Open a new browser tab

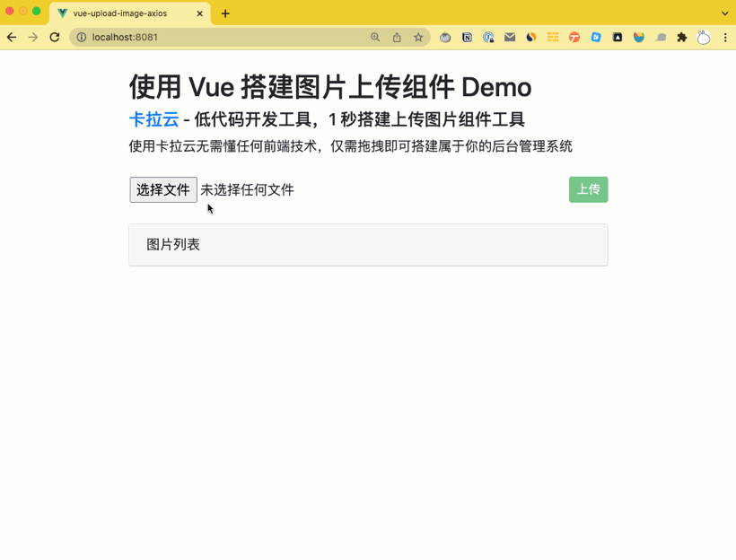(224, 13)
